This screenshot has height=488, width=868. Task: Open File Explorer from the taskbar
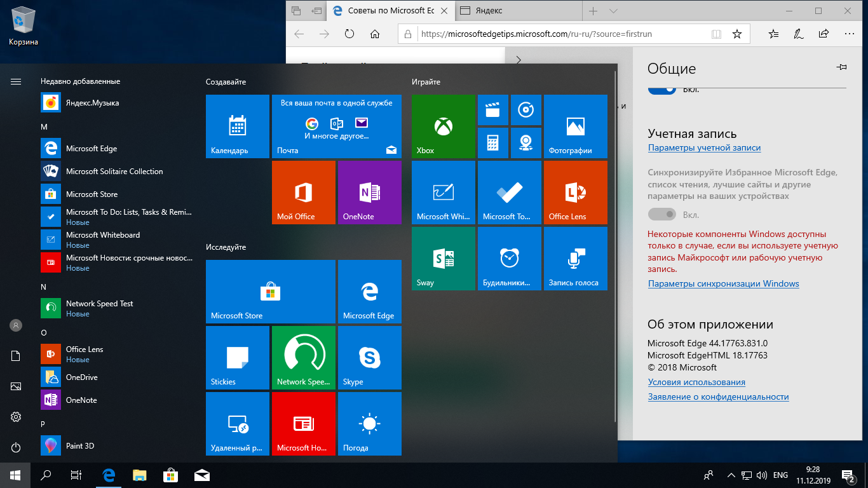(140, 475)
